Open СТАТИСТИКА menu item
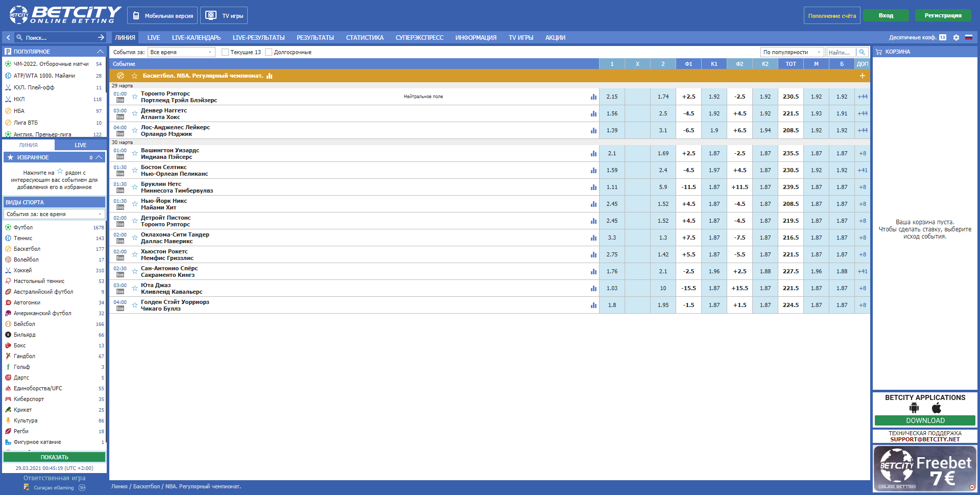 (x=365, y=37)
